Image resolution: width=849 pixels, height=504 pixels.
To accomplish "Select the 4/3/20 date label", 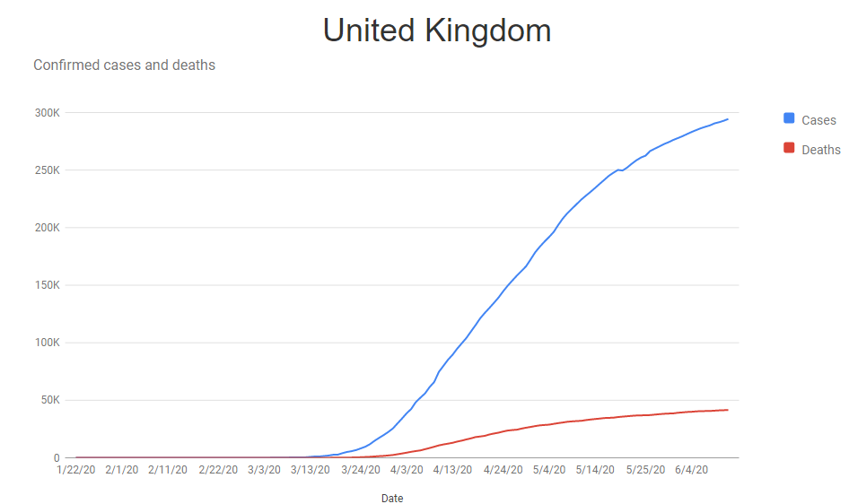I will (407, 469).
